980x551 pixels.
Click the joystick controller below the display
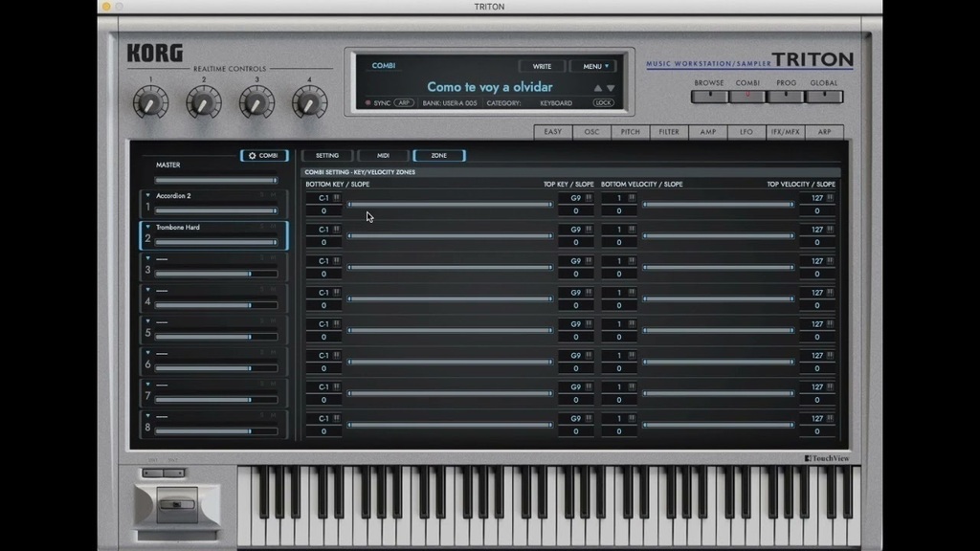pos(177,505)
